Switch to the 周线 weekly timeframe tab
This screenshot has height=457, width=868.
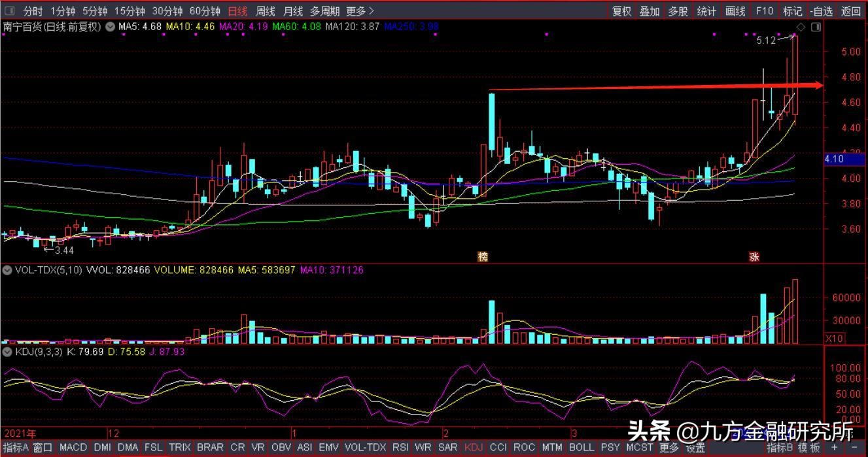266,11
